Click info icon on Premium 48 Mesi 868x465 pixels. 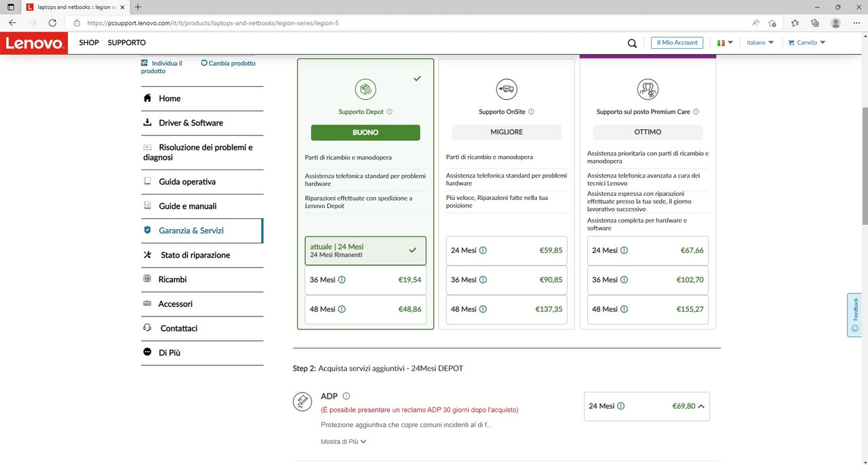click(624, 309)
